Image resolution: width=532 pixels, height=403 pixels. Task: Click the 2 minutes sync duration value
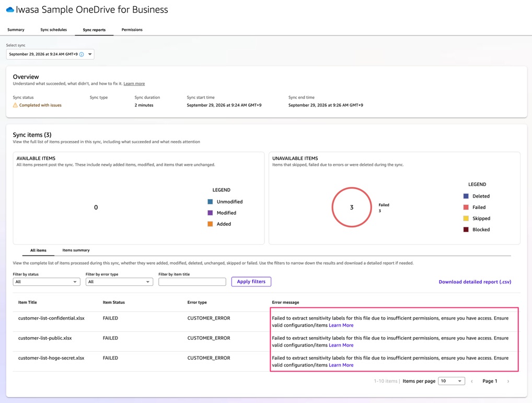pyautogui.click(x=144, y=105)
